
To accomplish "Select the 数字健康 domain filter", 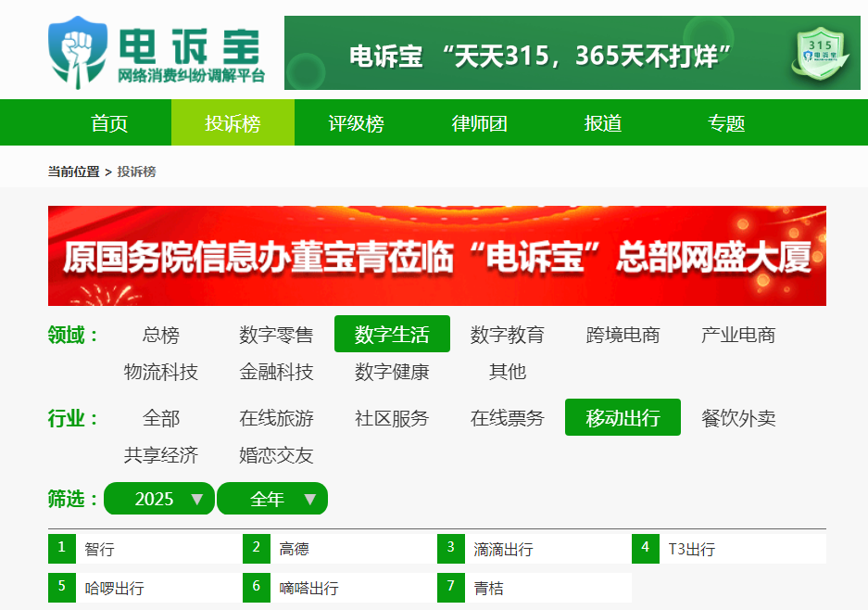I will coord(392,372).
